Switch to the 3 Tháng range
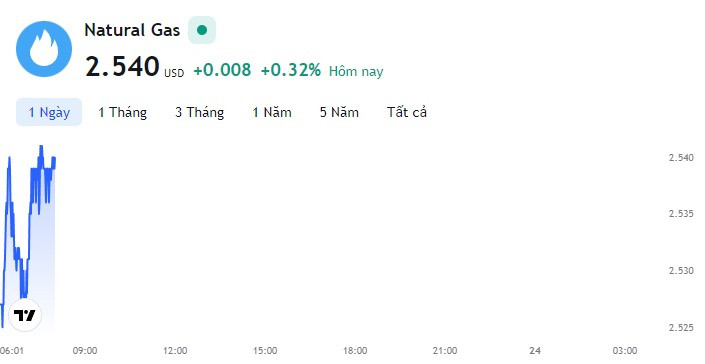This screenshot has height=364, width=705. (x=200, y=112)
